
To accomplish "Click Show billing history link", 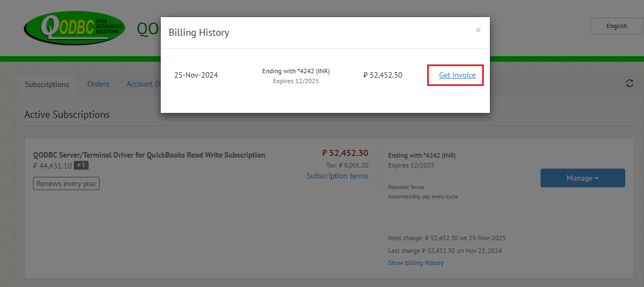I will tap(416, 263).
